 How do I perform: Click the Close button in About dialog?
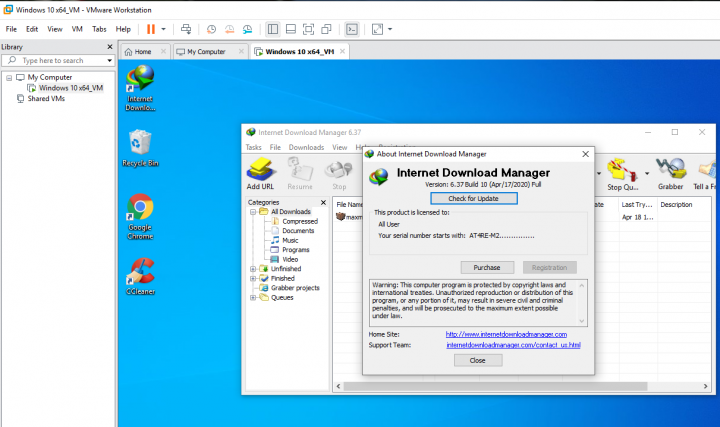tap(478, 360)
